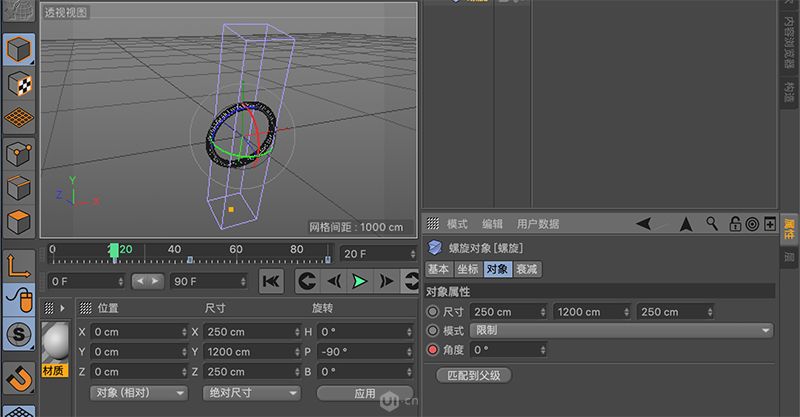The image size is (800, 417).
Task: Toggle the Snap magnet icon
Action: coord(19,378)
